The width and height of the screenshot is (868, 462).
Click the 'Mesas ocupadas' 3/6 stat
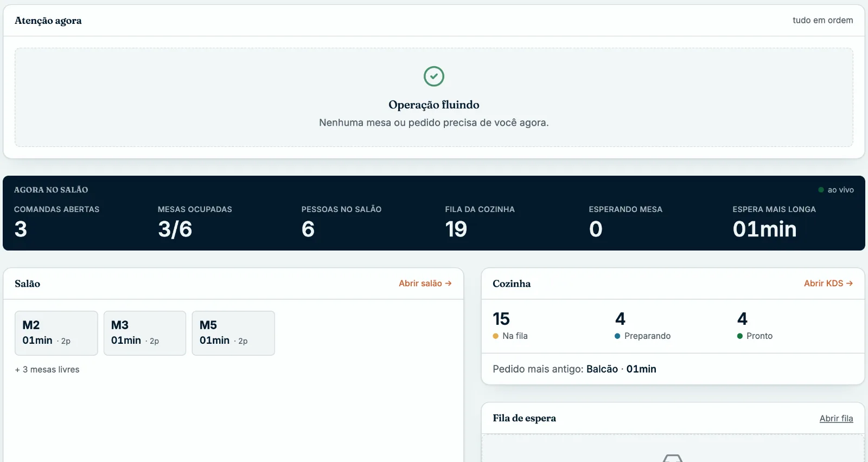pyautogui.click(x=195, y=222)
